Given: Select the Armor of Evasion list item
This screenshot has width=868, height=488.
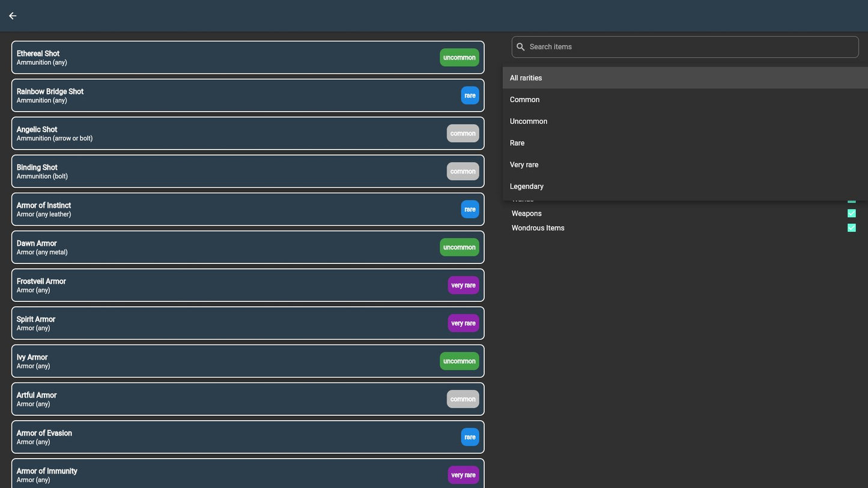Looking at the screenshot, I should pyautogui.click(x=228, y=437).
